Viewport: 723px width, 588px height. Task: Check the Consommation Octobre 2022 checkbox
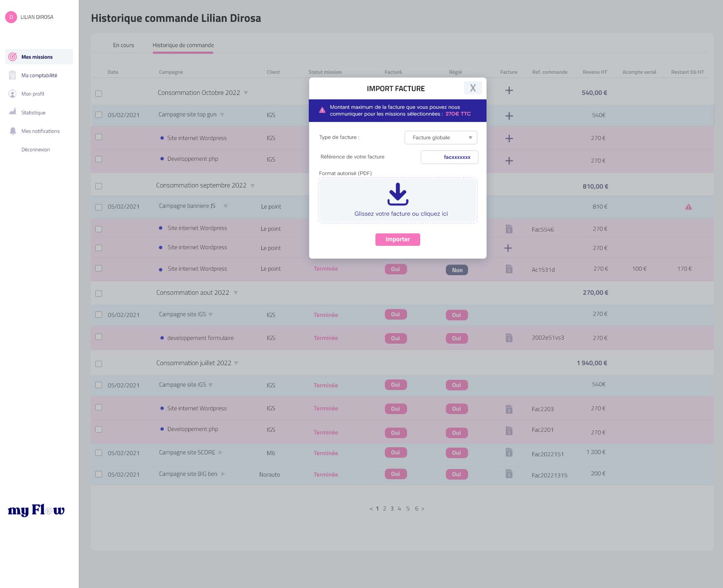click(x=99, y=93)
